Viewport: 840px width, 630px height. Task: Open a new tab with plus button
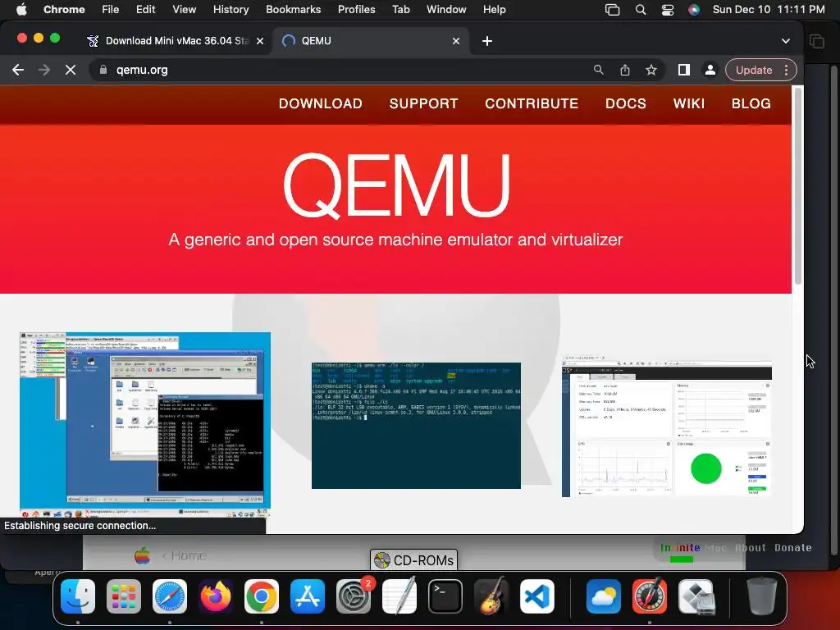tap(487, 41)
